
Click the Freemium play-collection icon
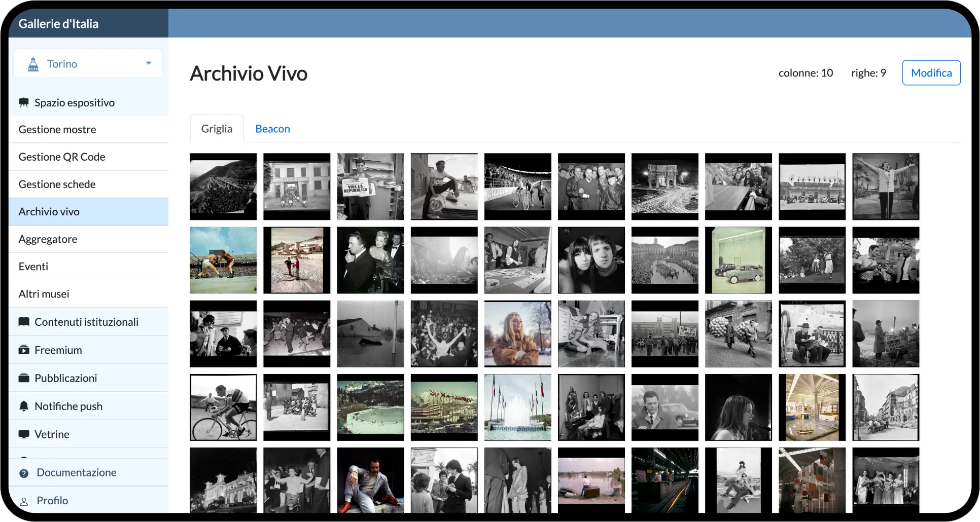pos(24,350)
